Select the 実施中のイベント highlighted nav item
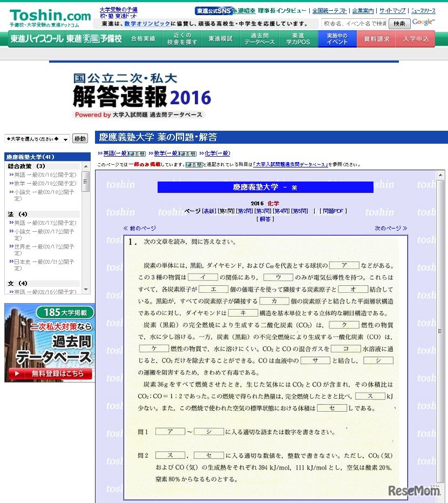448x503 pixels. pyautogui.click(x=337, y=38)
